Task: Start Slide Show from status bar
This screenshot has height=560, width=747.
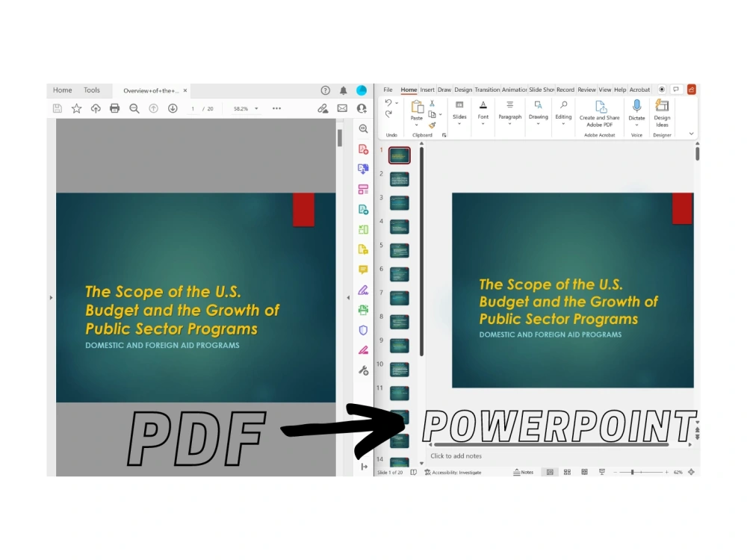Action: pyautogui.click(x=601, y=473)
